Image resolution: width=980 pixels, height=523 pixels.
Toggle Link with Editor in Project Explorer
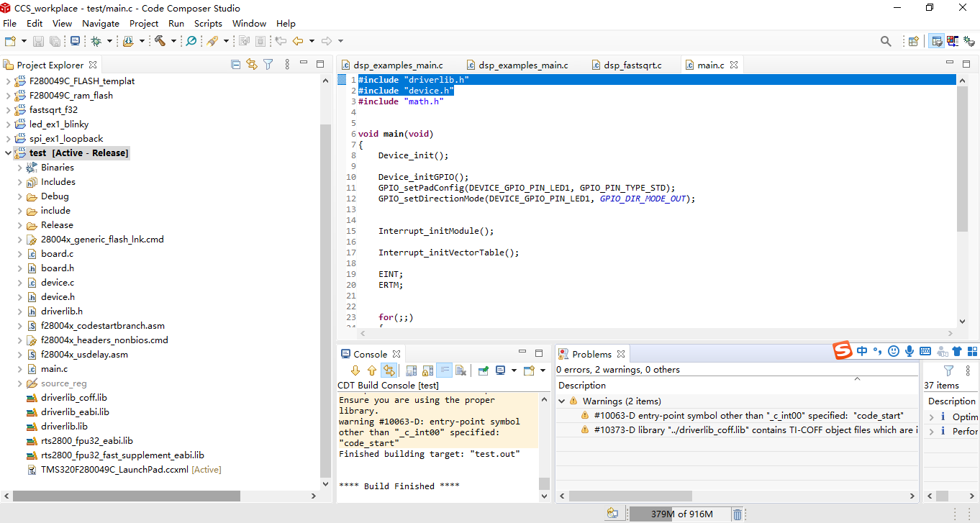tap(251, 64)
